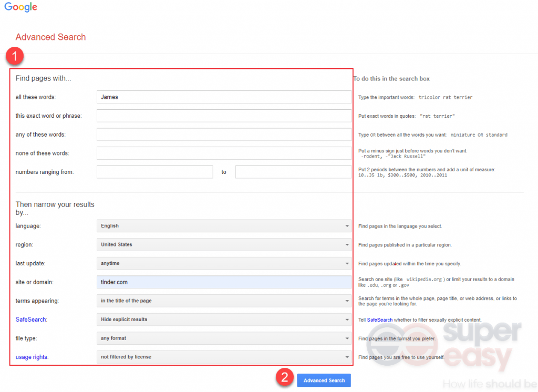
Task: Open the usage rights dropdown
Action: [224, 357]
